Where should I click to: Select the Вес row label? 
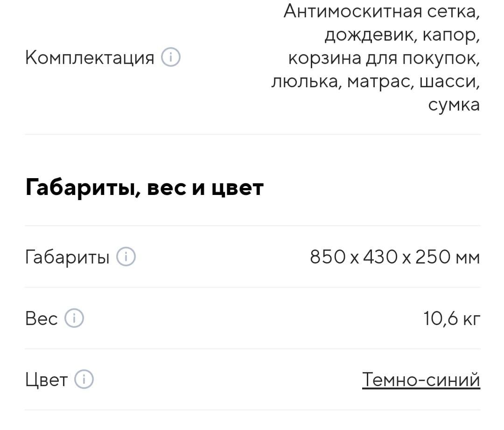[x=41, y=319]
